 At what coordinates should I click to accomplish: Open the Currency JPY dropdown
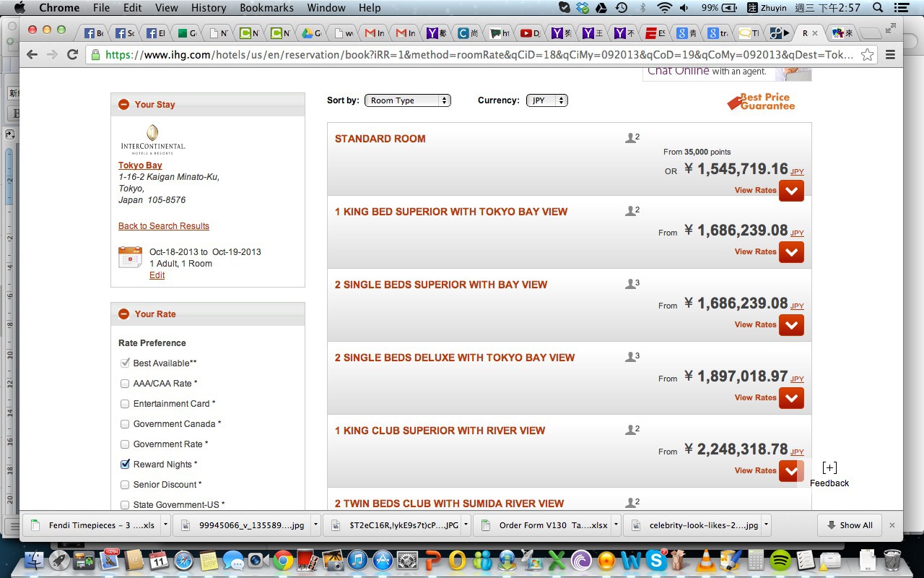(546, 100)
